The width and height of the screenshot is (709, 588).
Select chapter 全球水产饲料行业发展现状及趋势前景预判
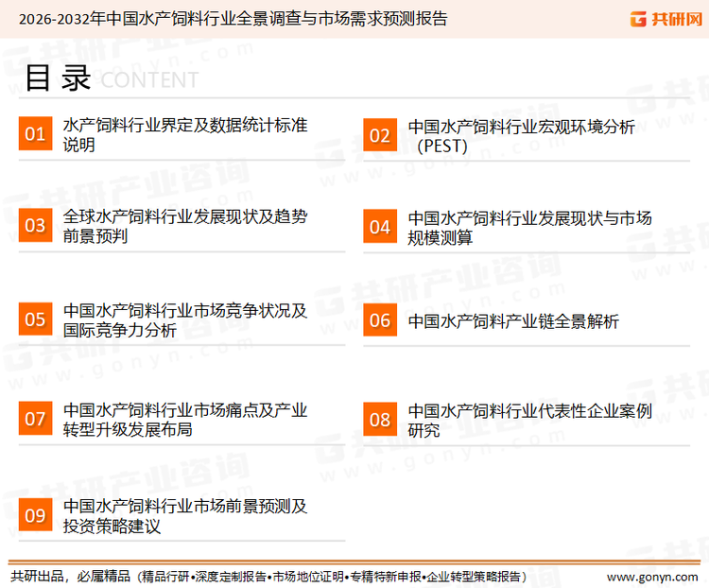[x=185, y=226]
